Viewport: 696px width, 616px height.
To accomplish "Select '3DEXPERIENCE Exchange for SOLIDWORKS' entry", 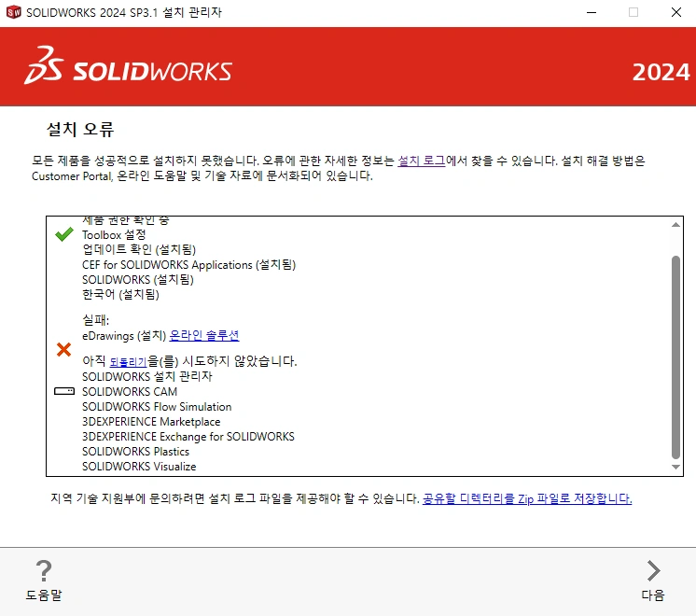I will 188,437.
